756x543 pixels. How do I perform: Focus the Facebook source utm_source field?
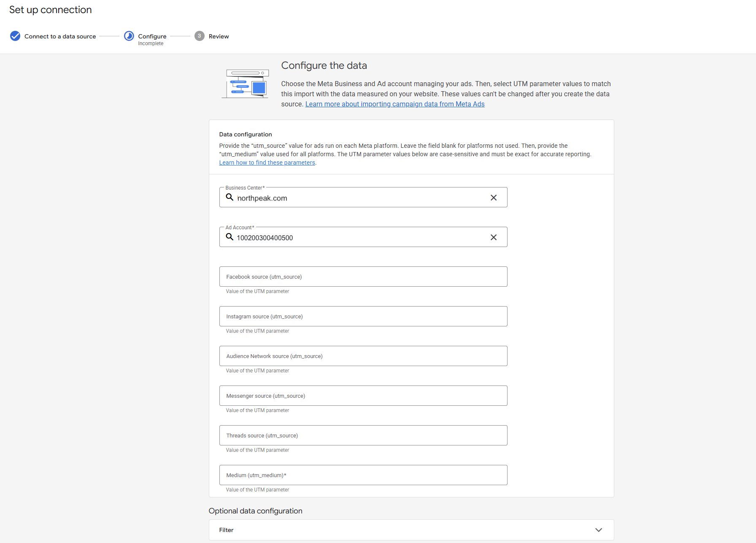pos(363,277)
